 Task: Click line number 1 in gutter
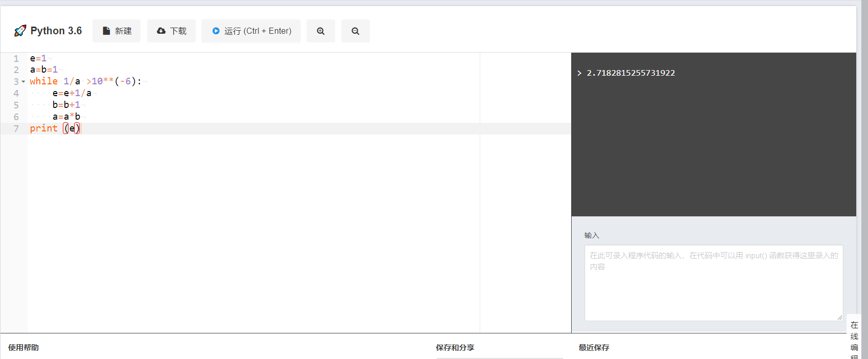coord(16,58)
